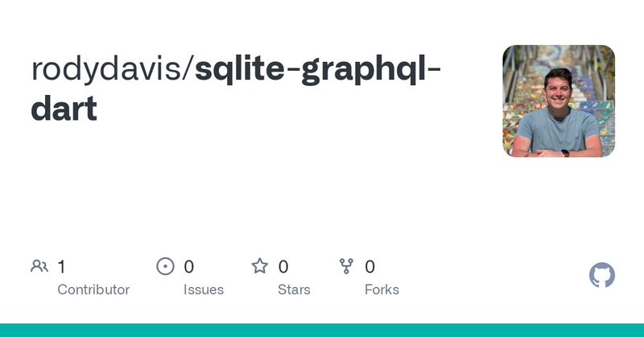Viewport: 644px width, 337px height.
Task: Open the sqlite-graphql- repository title text
Action: [x=318, y=70]
